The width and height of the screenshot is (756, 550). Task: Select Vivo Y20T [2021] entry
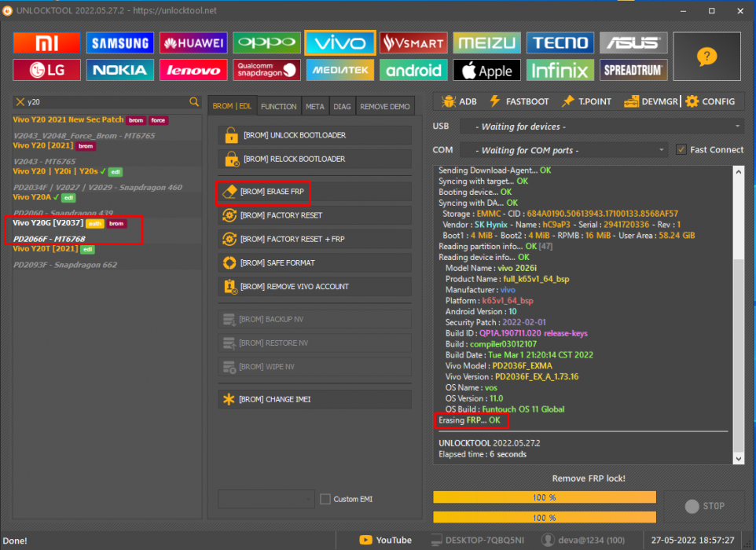pyautogui.click(x=107, y=257)
